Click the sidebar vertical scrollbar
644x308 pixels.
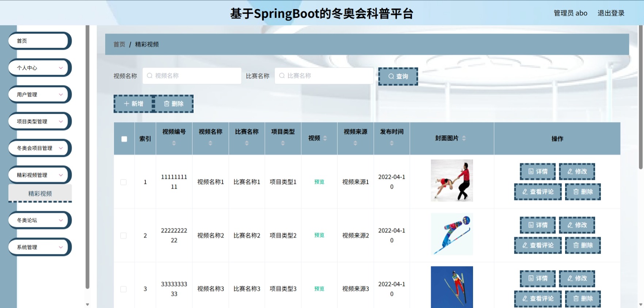pyautogui.click(x=87, y=157)
